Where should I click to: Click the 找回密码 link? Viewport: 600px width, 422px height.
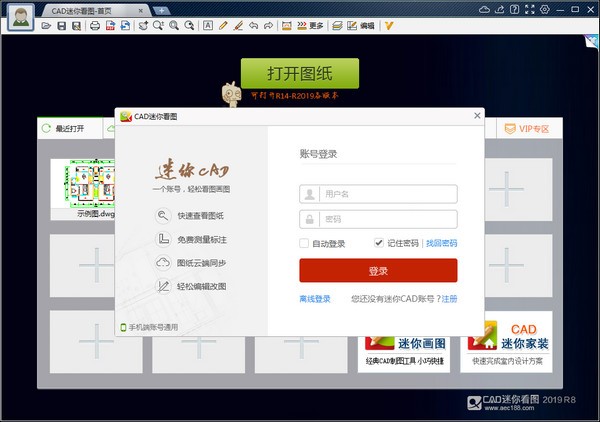click(x=441, y=243)
